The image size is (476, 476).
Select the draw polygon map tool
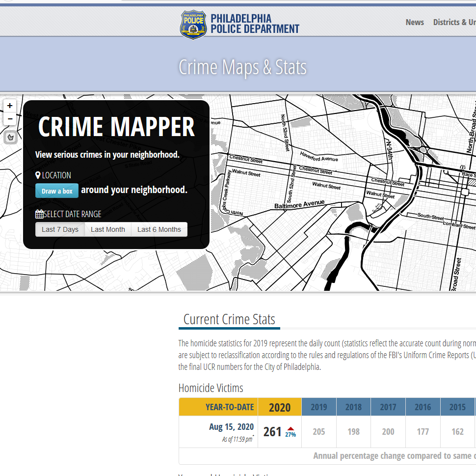[10, 137]
